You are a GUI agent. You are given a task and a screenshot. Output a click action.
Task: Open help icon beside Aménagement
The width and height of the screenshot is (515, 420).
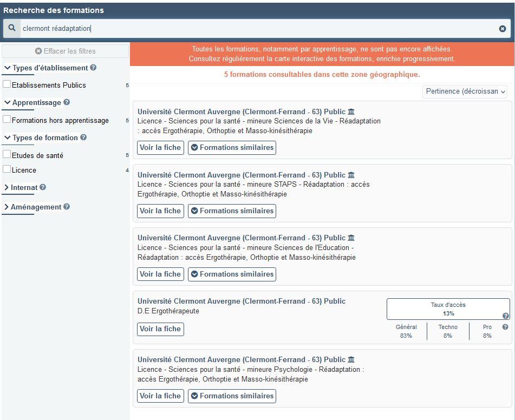67,207
